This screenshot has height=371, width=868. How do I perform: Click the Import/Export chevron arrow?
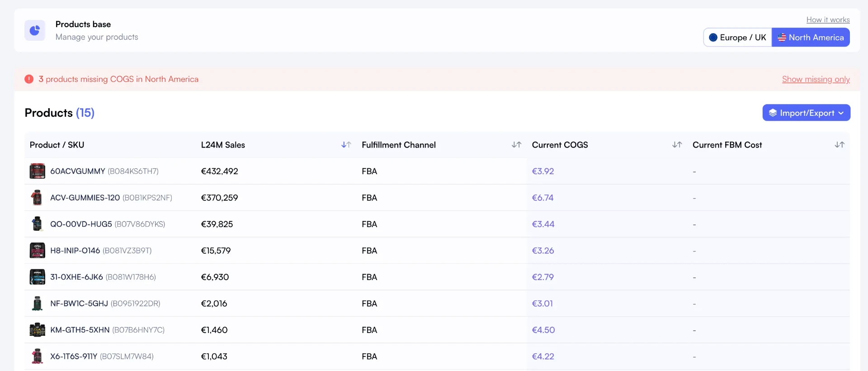point(841,113)
